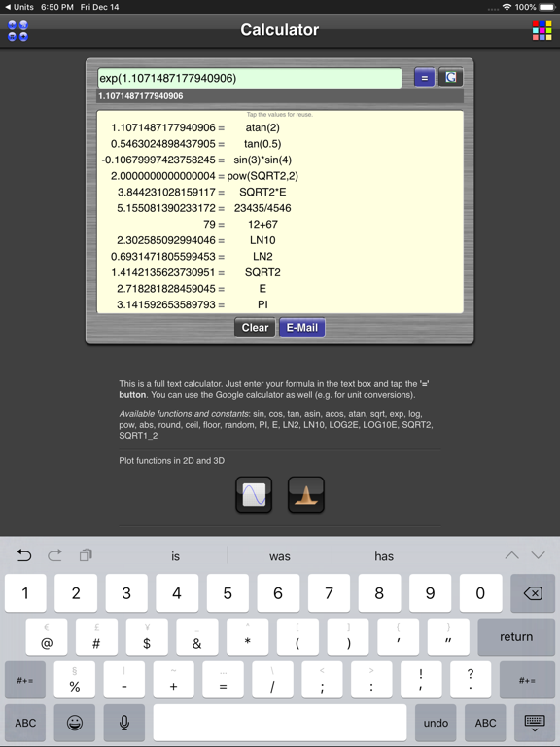Tap the microphone dictation key
Image resolution: width=560 pixels, height=747 pixels.
point(123,723)
